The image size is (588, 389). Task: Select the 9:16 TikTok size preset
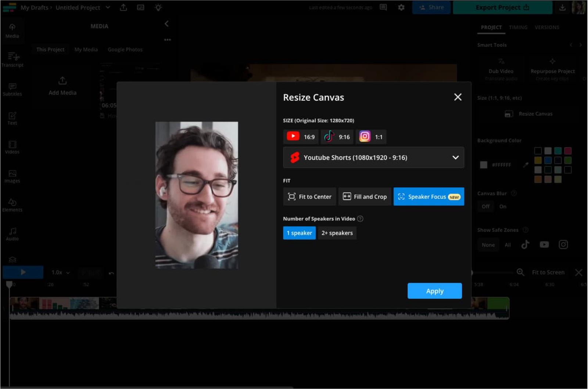pyautogui.click(x=337, y=137)
